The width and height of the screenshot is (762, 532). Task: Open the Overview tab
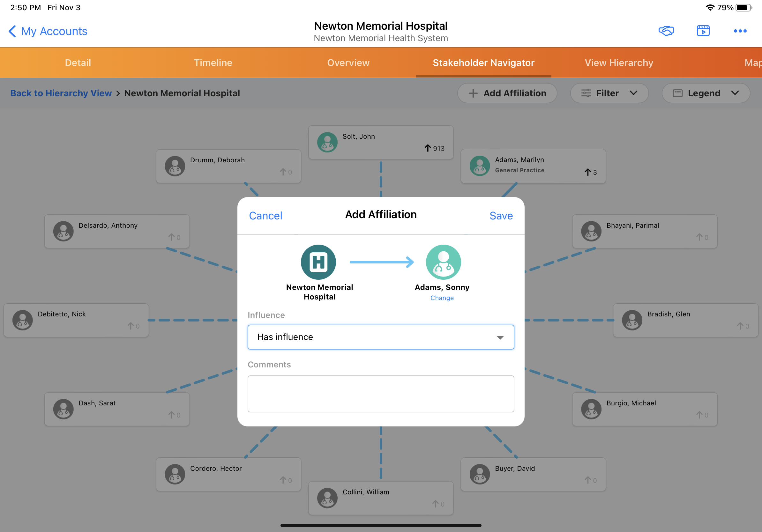coord(348,63)
